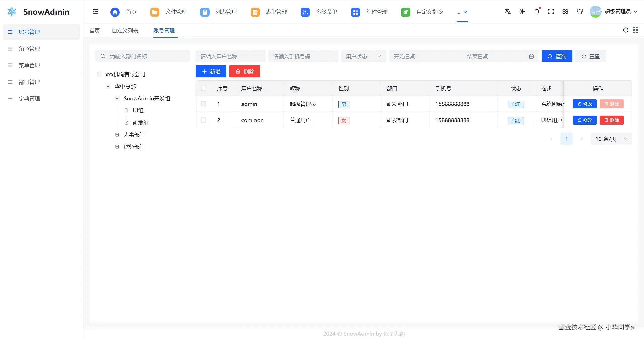This screenshot has width=644, height=339.
Task: Open the tab grid options icon
Action: 635,30
